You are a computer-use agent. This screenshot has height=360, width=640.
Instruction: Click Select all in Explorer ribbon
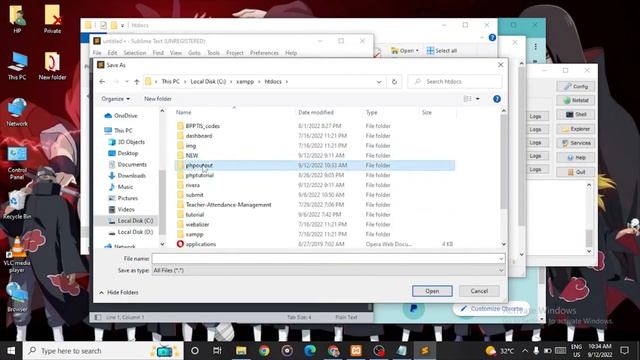[442, 51]
